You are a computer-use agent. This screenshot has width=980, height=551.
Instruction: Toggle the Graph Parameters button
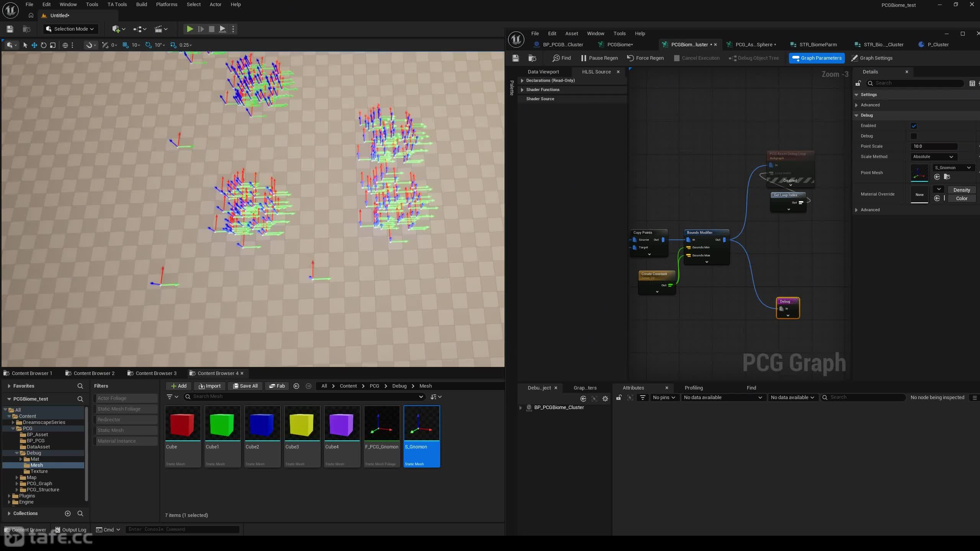817,58
